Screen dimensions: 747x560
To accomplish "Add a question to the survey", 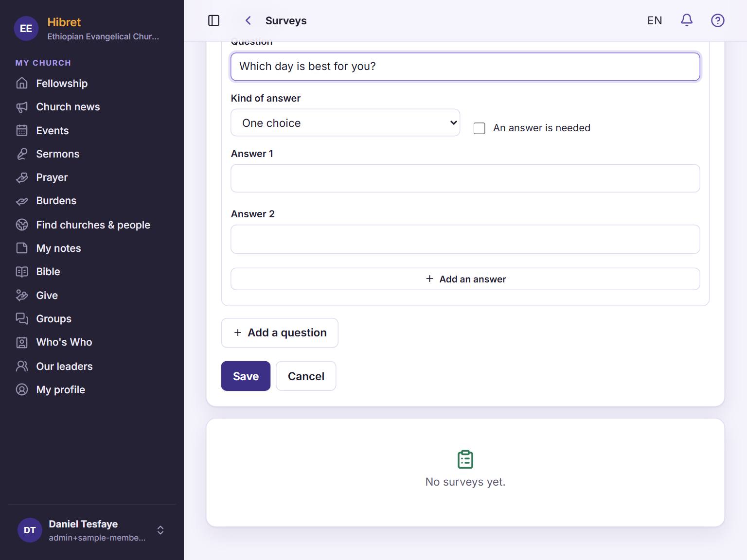I will (280, 333).
